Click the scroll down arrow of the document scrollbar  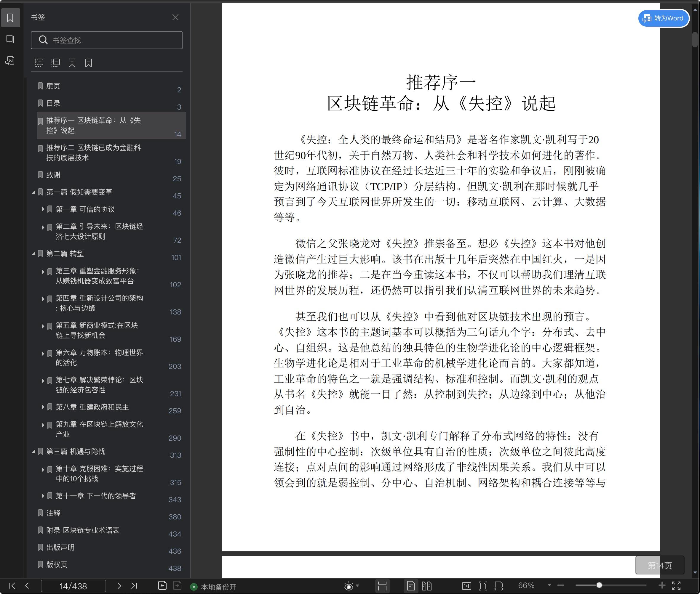tap(695, 572)
